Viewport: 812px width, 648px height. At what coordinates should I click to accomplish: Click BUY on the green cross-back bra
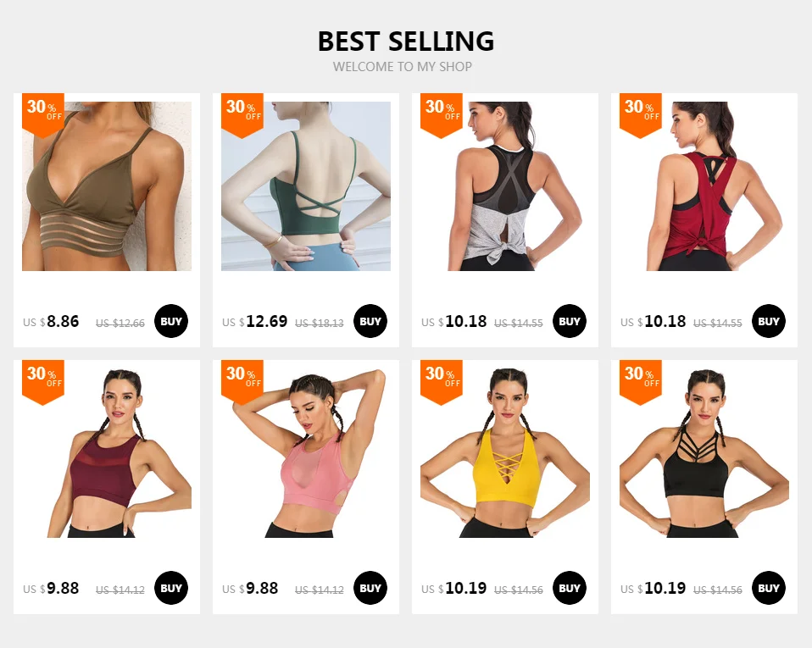[x=370, y=321]
